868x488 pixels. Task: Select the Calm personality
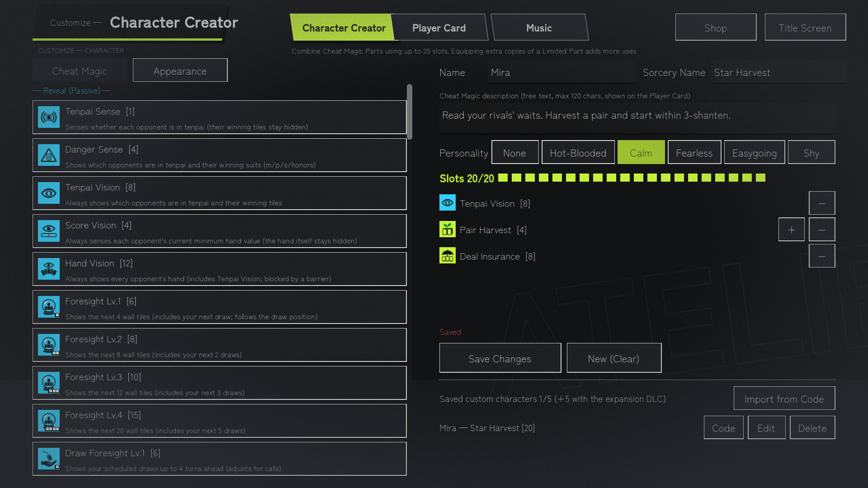pos(641,152)
